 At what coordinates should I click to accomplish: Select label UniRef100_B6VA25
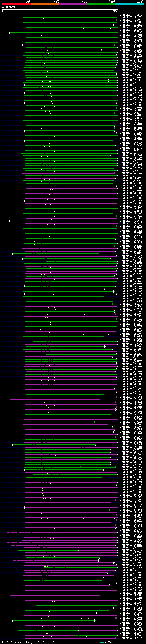click(x=131, y=158)
